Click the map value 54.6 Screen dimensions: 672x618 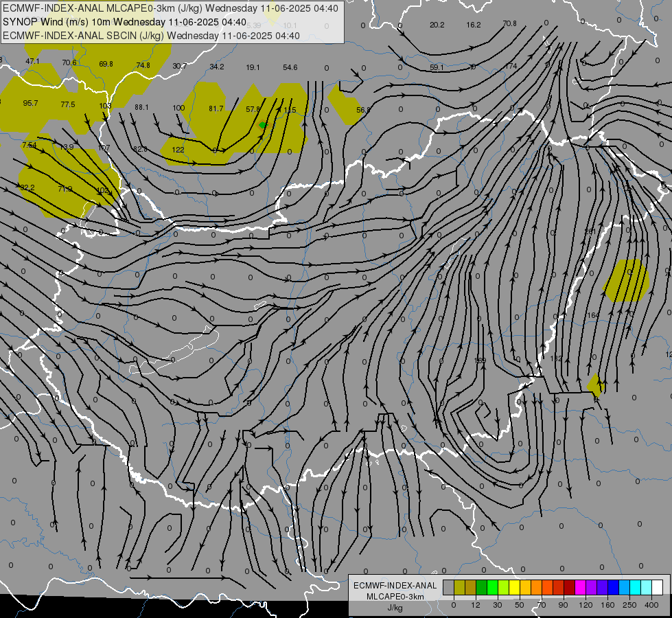(x=290, y=67)
